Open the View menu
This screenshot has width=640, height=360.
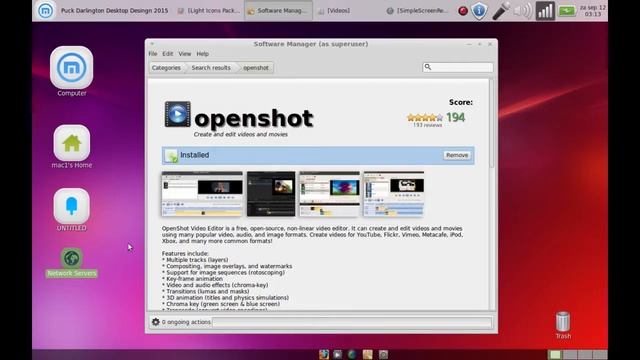(x=185, y=54)
